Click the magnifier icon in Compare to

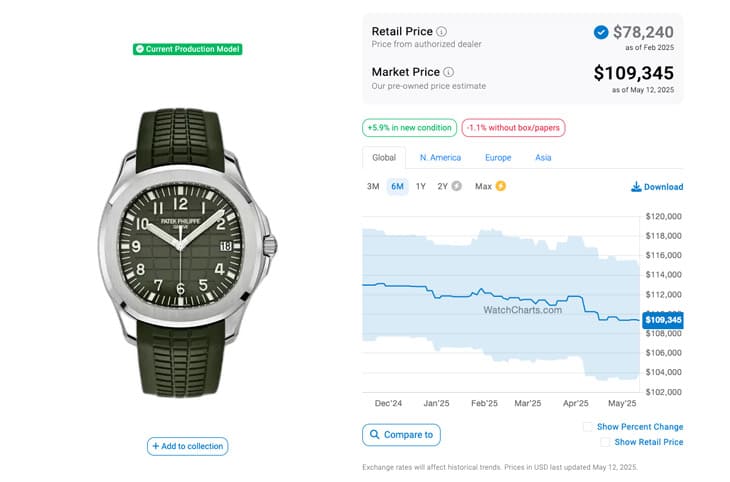pos(374,434)
